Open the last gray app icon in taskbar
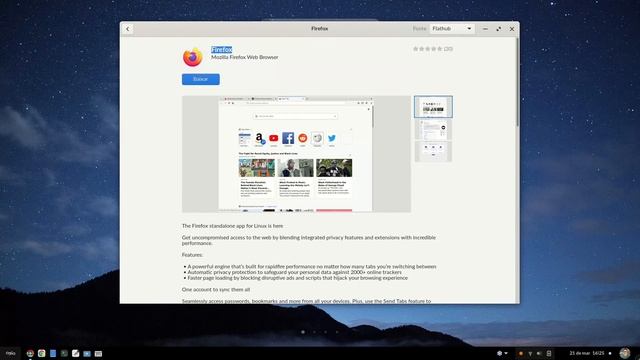640x360 pixels. pyautogui.click(x=98, y=353)
